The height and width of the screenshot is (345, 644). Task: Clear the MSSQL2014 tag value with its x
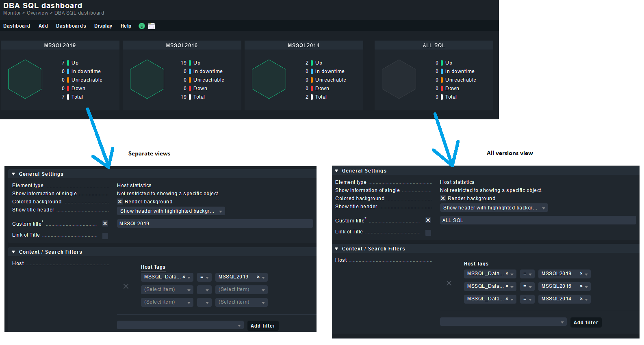pyautogui.click(x=581, y=299)
